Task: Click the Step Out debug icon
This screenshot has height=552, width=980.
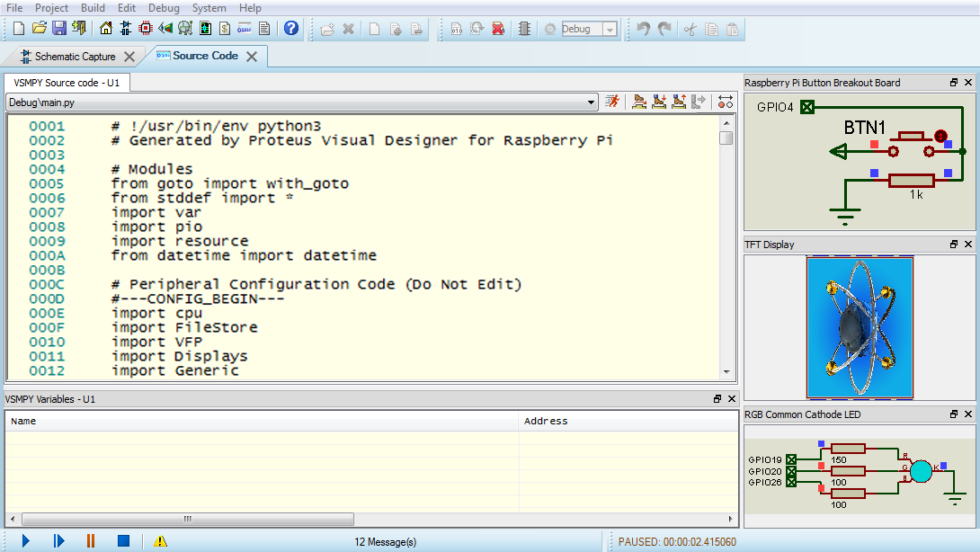Action: click(x=679, y=102)
